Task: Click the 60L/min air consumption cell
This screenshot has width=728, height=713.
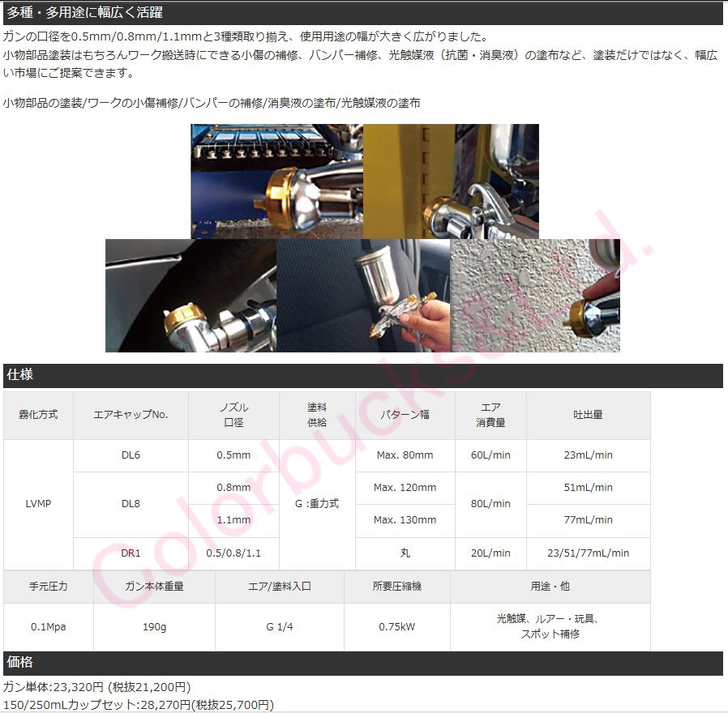Action: click(490, 455)
